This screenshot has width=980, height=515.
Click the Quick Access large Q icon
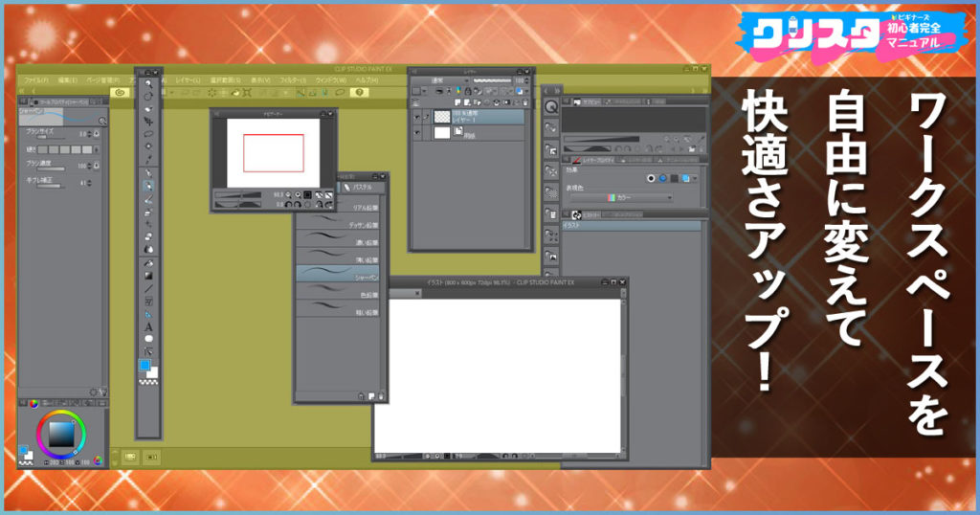coord(550,107)
